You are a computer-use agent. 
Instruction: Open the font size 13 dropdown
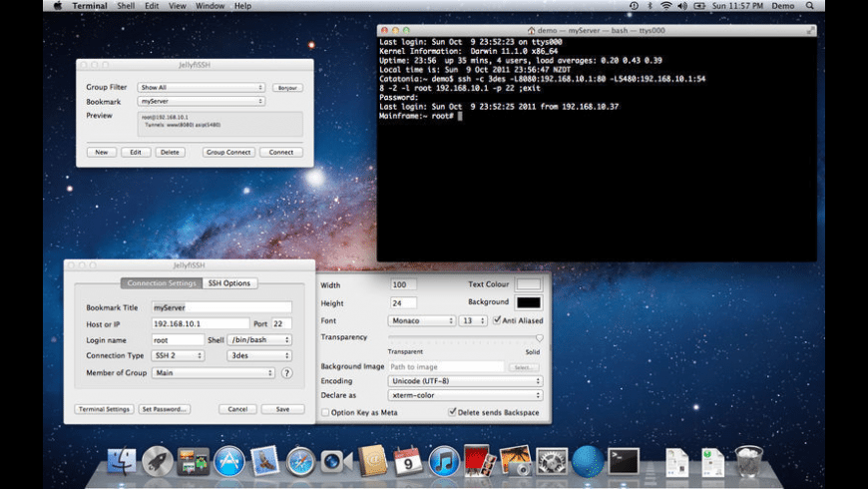pos(473,320)
